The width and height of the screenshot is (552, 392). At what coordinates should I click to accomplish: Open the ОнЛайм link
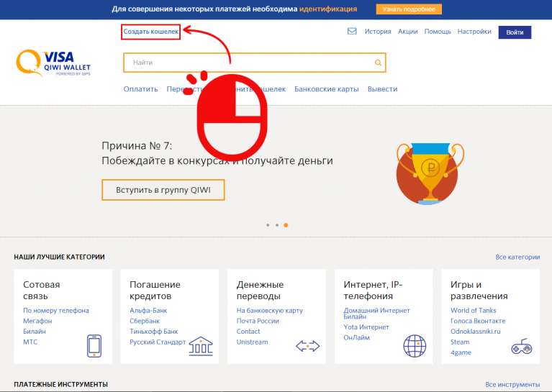357,338
